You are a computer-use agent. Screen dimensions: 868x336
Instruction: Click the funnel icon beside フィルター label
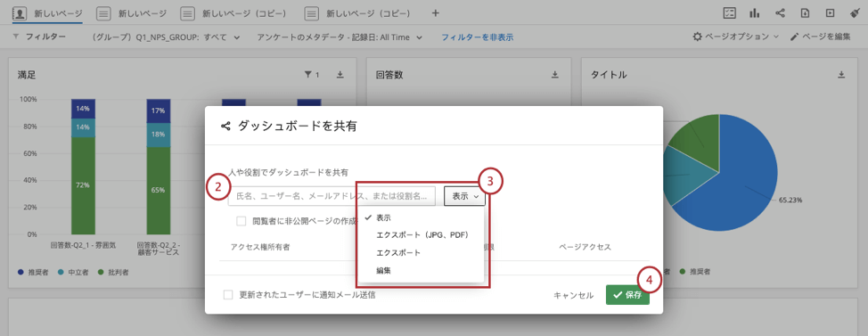click(15, 37)
